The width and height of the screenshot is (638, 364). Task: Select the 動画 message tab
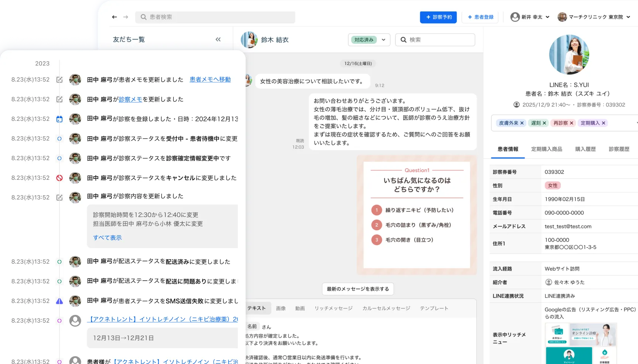pyautogui.click(x=300, y=308)
